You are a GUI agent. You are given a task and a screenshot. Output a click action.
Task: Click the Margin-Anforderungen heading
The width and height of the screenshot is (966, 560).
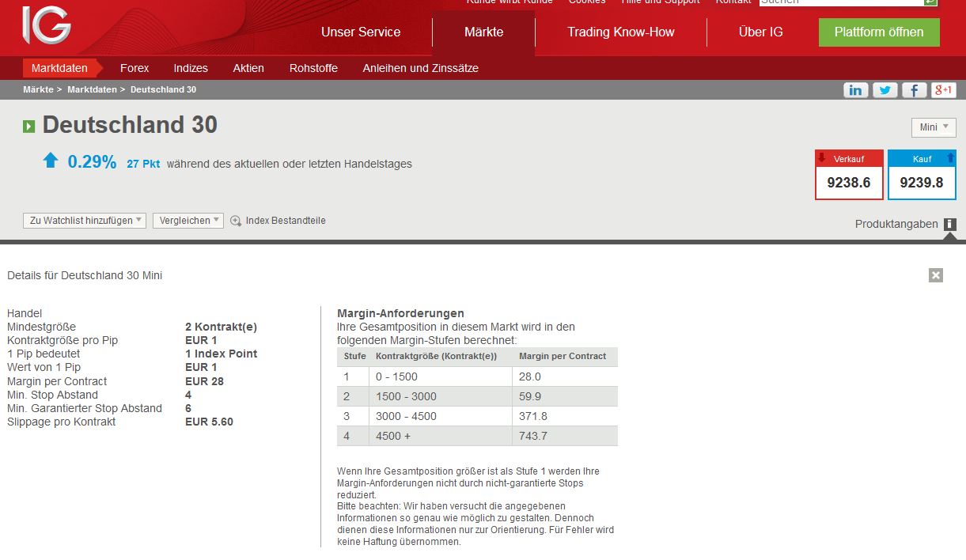pos(400,313)
